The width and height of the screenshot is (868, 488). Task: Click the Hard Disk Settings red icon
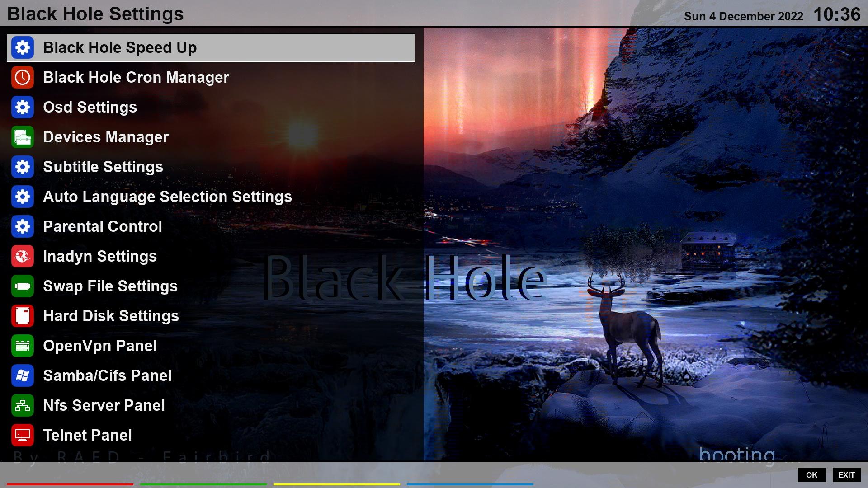click(x=23, y=316)
